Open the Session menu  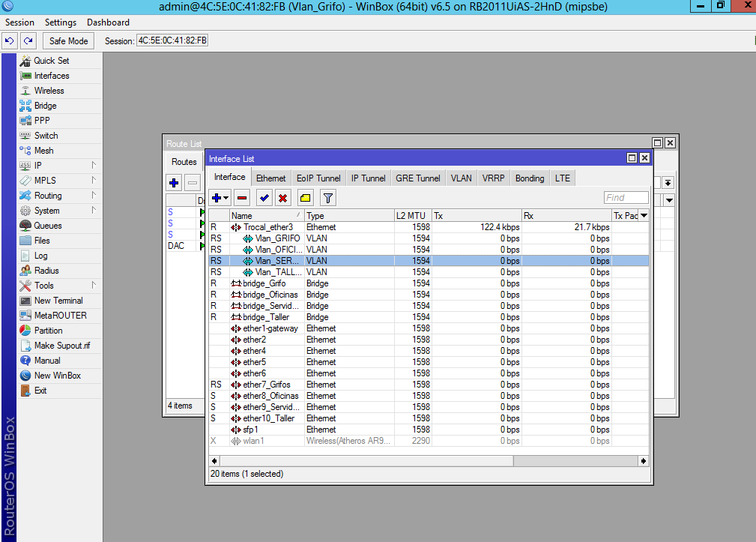[x=19, y=22]
